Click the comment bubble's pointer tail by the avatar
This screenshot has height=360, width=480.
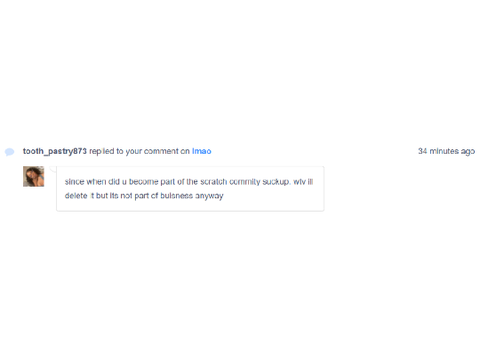tap(53, 169)
